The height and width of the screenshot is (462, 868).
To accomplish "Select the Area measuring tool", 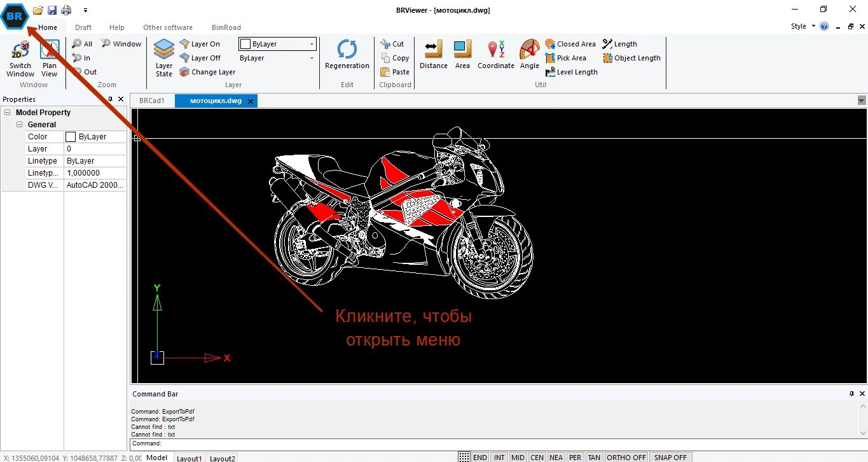I will pos(462,55).
